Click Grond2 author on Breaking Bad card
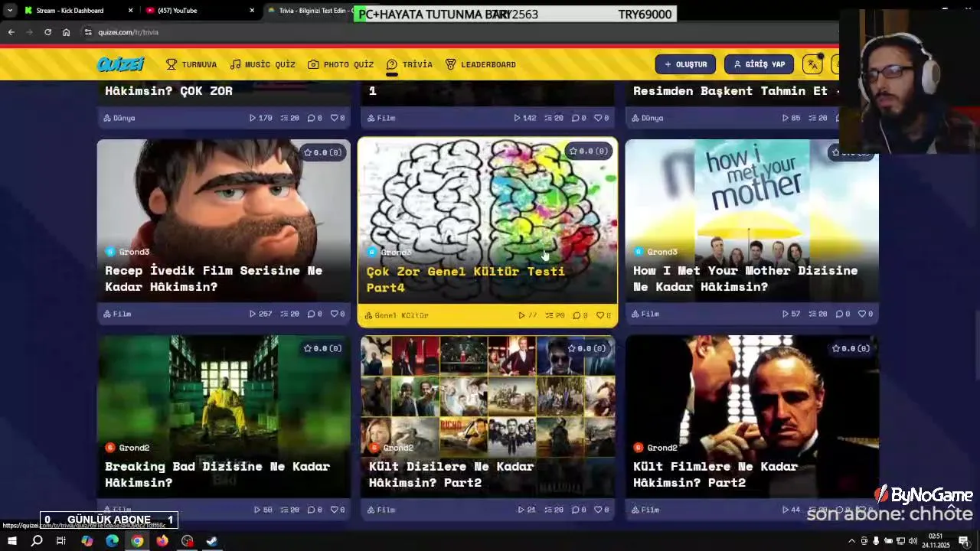Screen dimensions: 980x551 click(x=127, y=448)
